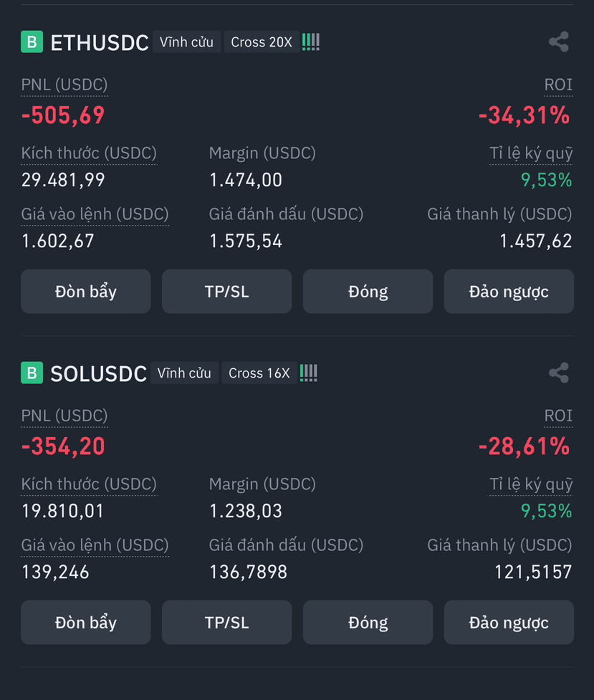Share the SOLUSDC position
The width and height of the screenshot is (594, 700).
pos(559,373)
